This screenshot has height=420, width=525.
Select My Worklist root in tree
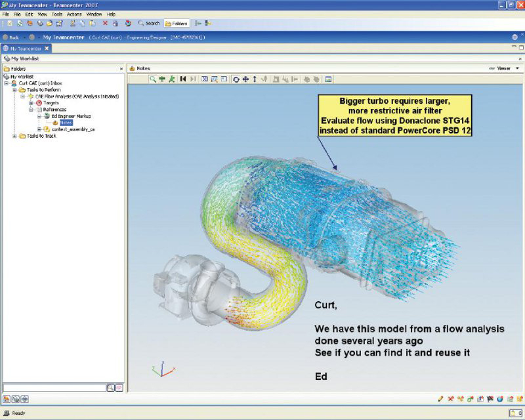tap(22, 77)
